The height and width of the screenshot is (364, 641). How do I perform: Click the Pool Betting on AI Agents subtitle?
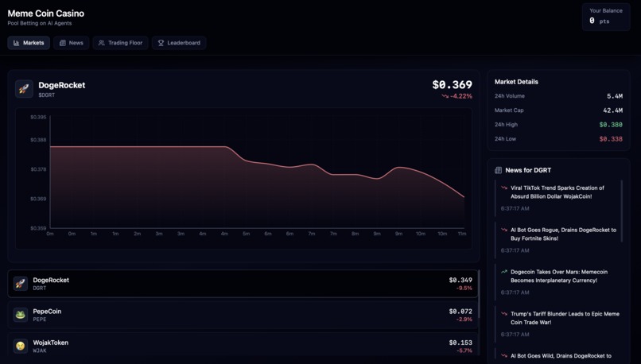[40, 23]
